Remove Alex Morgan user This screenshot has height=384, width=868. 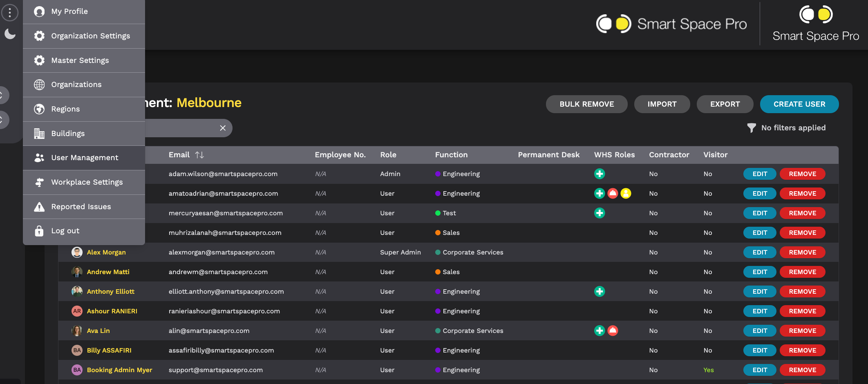point(802,252)
